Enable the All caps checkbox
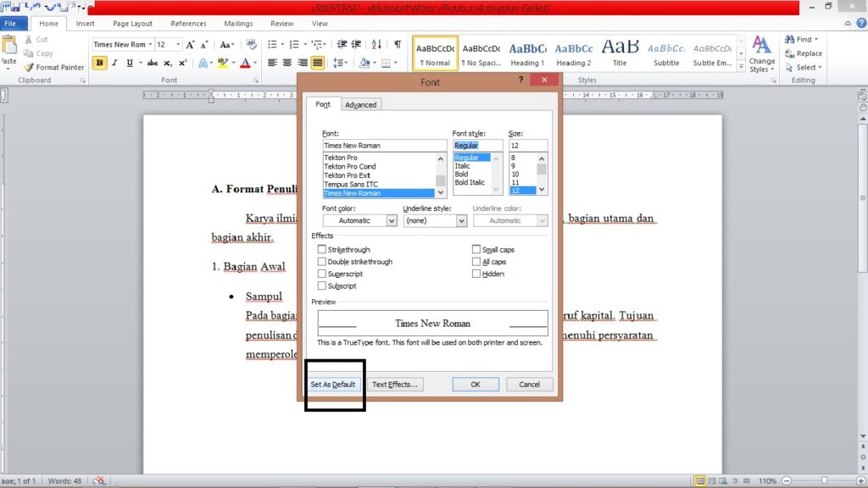 pyautogui.click(x=476, y=262)
